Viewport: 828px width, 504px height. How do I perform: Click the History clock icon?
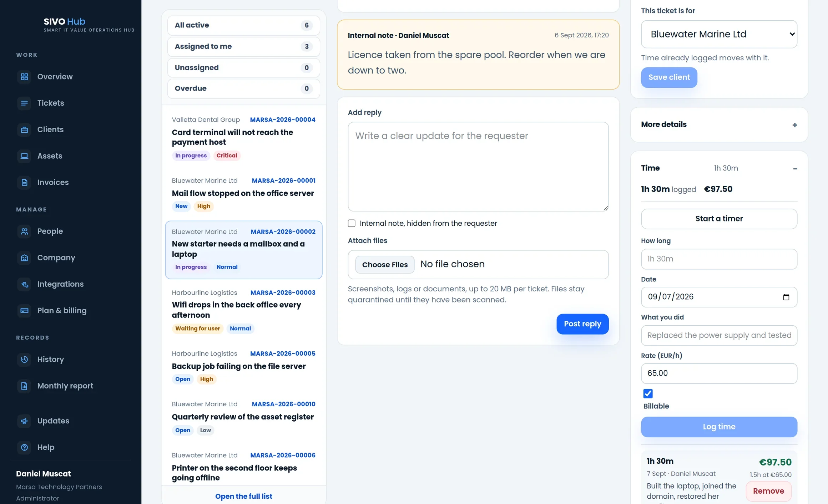click(x=24, y=360)
